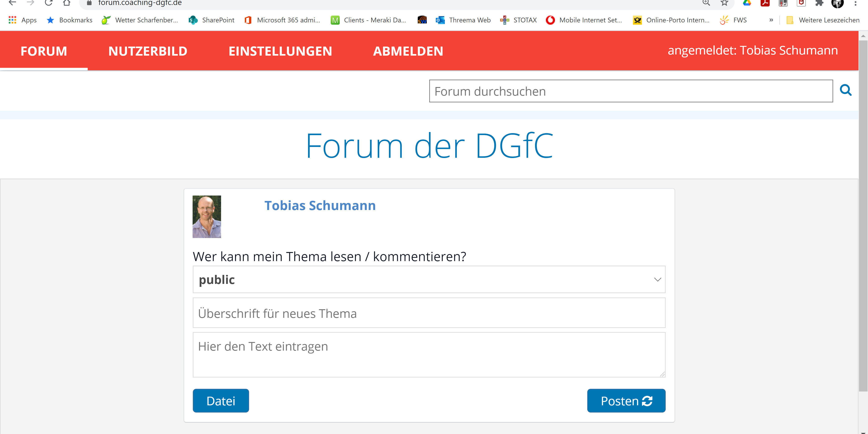Click the Datei upload button
Screen dimensions: 868x434
220,401
